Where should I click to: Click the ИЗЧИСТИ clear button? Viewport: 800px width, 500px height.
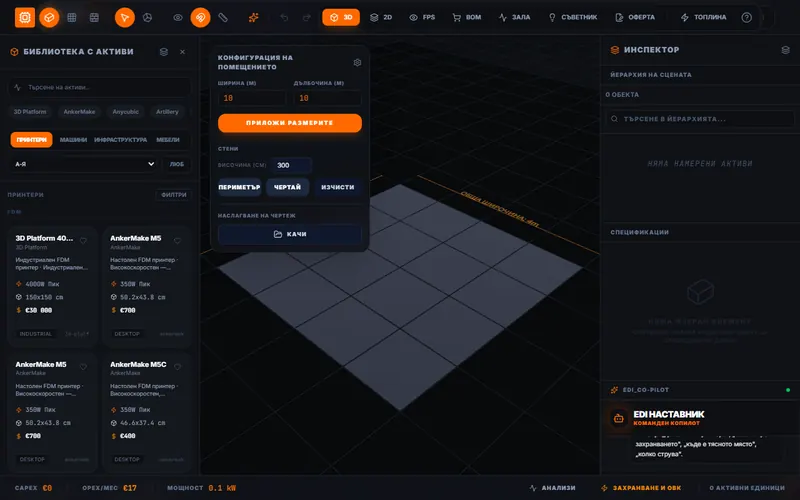pyautogui.click(x=338, y=187)
